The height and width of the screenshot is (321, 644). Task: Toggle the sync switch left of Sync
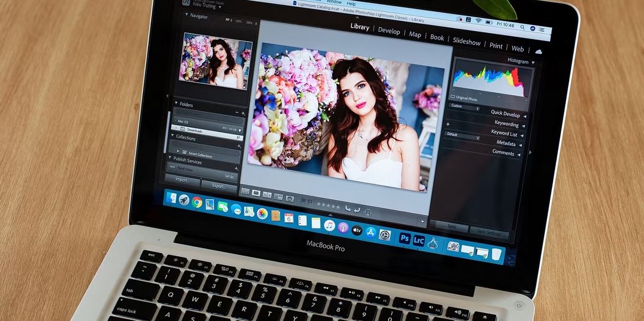[432, 224]
